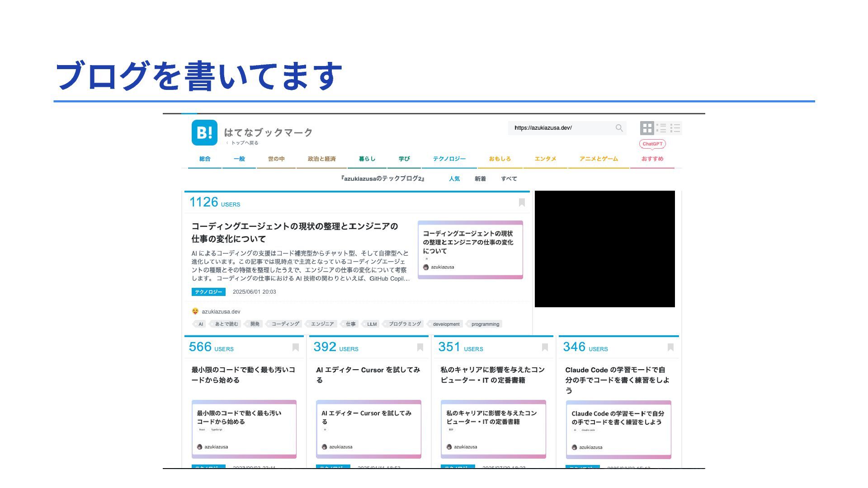Switch to grid card view icon
The height and width of the screenshot is (488, 868).
(x=647, y=128)
